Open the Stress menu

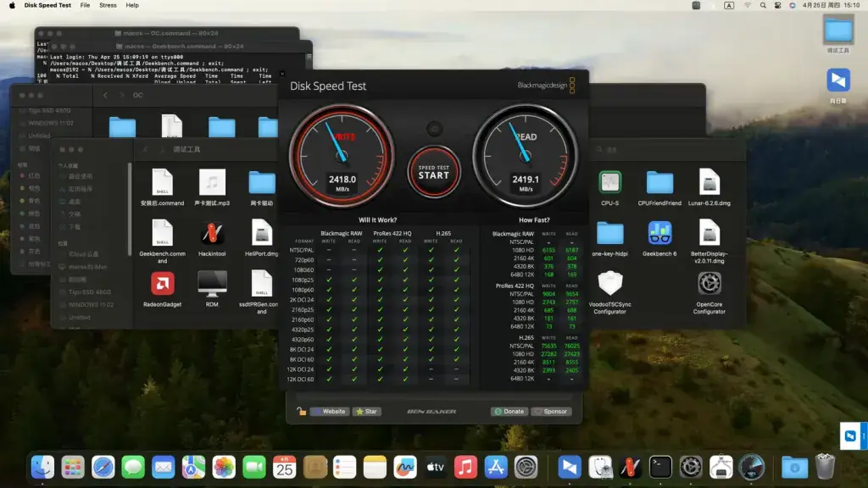coord(108,5)
